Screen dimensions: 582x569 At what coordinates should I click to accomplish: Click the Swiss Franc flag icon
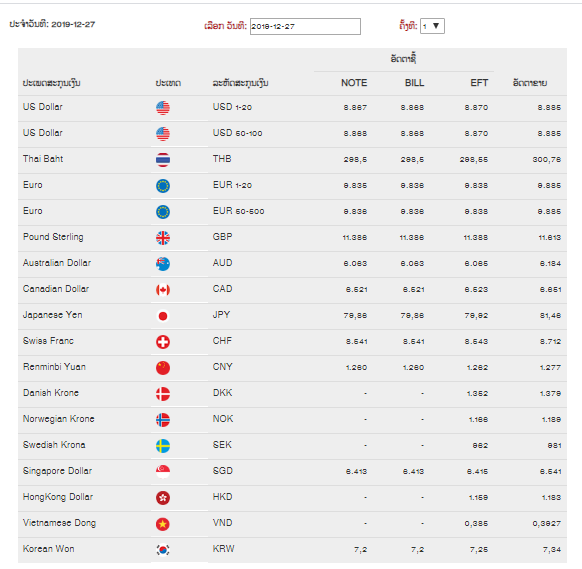point(163,342)
